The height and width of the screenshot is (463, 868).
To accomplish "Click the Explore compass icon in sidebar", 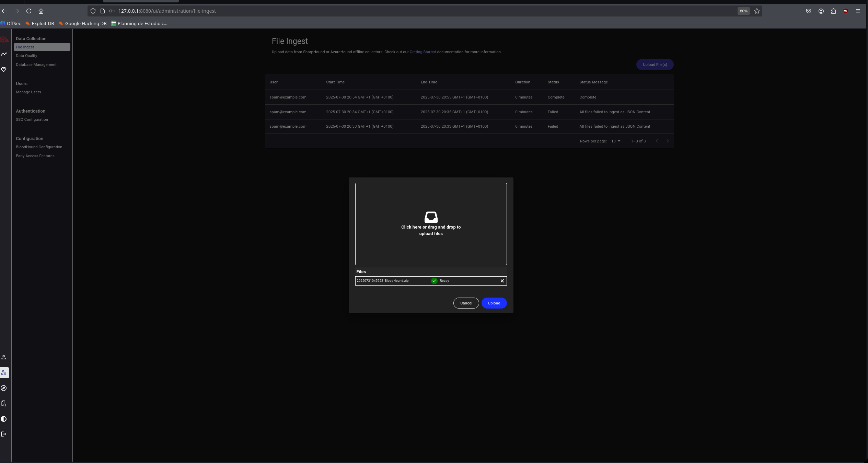I will (4, 388).
